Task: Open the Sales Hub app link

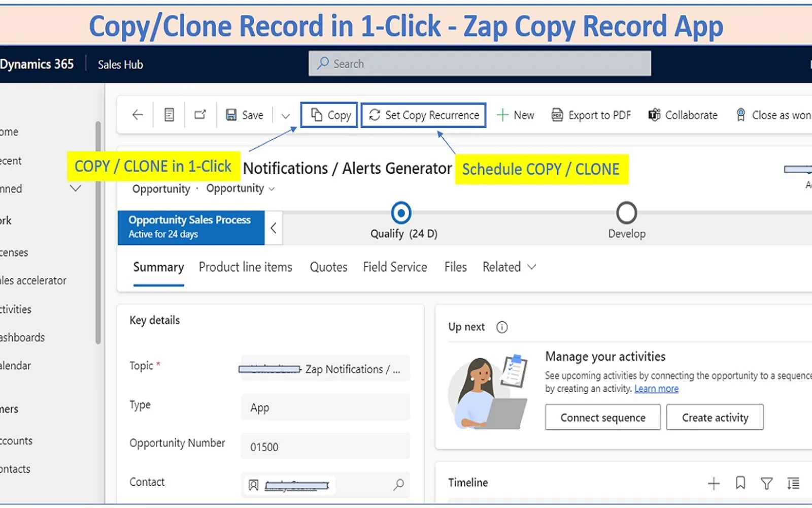Action: point(120,65)
